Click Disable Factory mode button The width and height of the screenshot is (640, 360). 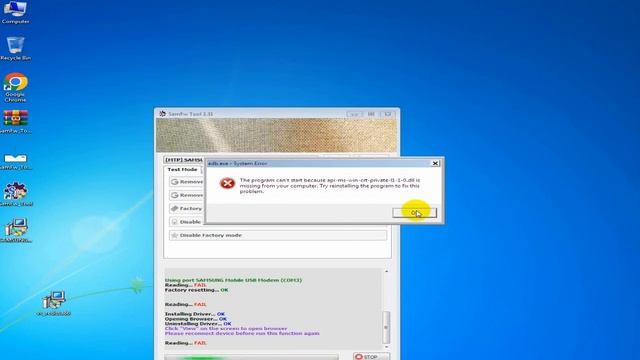(x=278, y=236)
